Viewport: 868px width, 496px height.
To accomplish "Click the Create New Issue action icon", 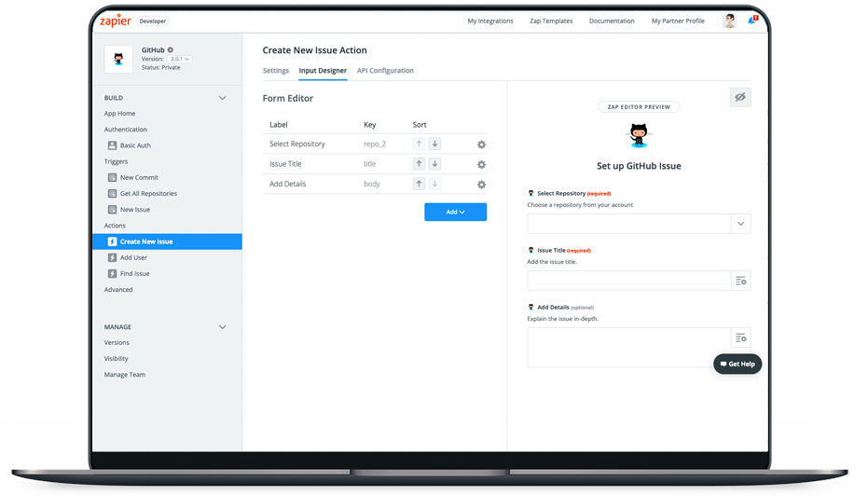I will (113, 241).
